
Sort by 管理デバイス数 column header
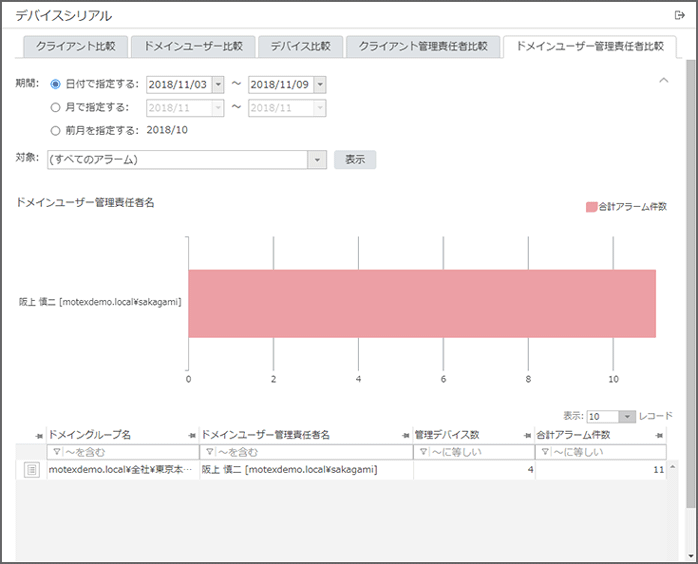coord(447,435)
